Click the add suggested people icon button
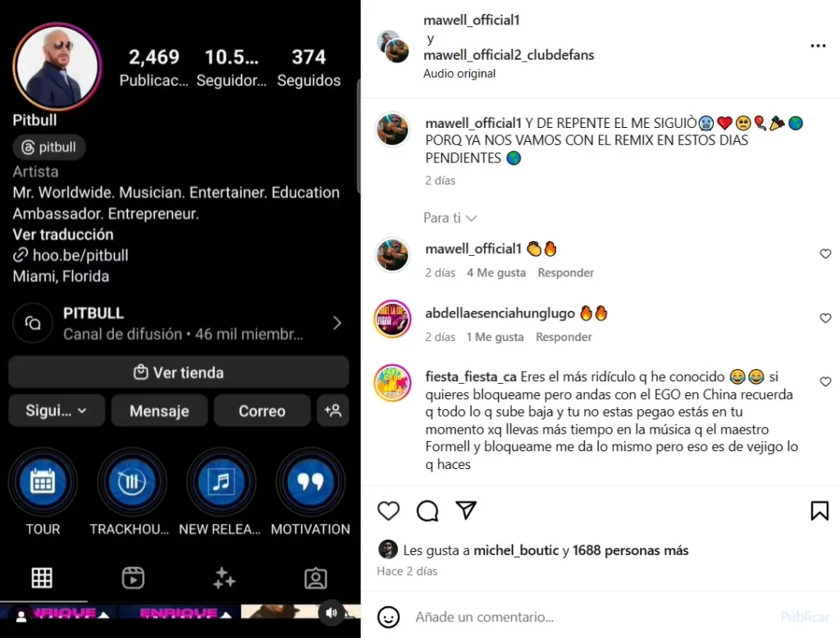The height and width of the screenshot is (638, 840). [x=333, y=411]
